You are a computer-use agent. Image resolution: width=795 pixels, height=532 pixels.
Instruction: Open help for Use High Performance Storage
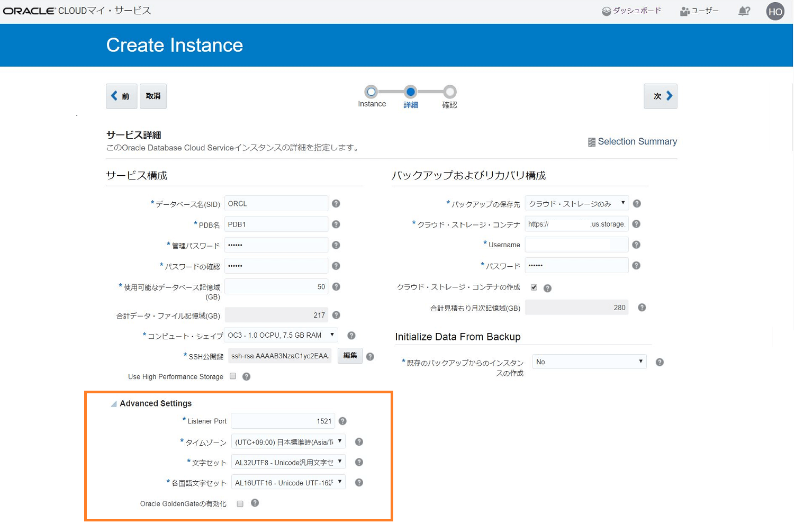coord(246,376)
